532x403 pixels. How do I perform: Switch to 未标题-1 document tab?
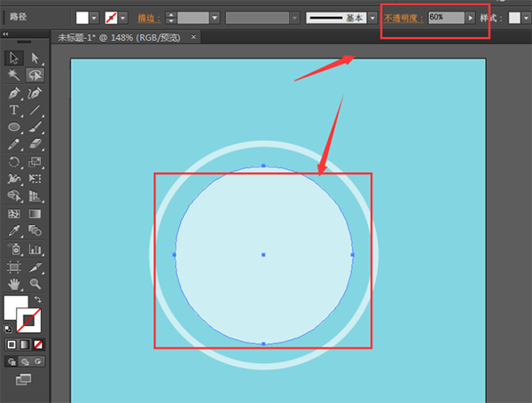[x=119, y=37]
